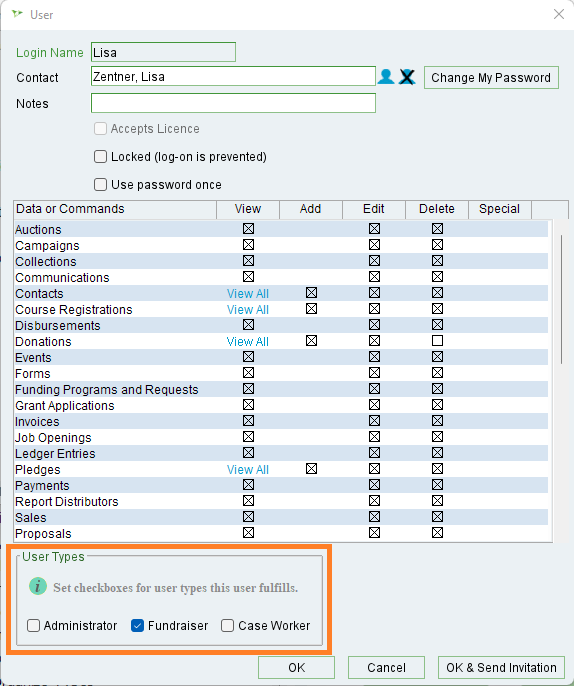This screenshot has height=686, width=574.
Task: Click the Change My Password button
Action: [491, 78]
